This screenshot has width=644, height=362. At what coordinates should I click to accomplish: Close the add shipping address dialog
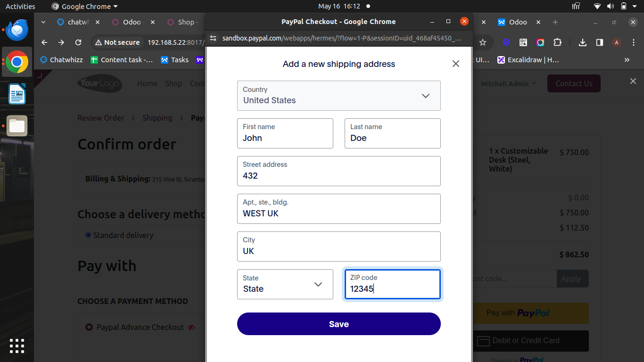pyautogui.click(x=455, y=64)
